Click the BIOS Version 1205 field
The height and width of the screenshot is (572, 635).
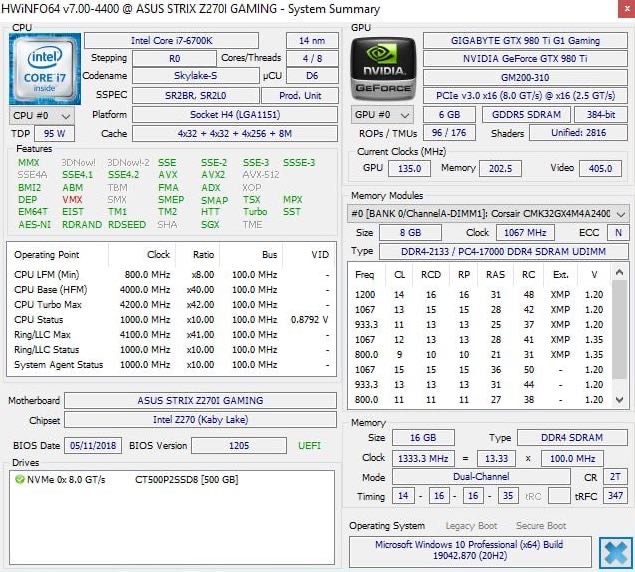point(239,446)
